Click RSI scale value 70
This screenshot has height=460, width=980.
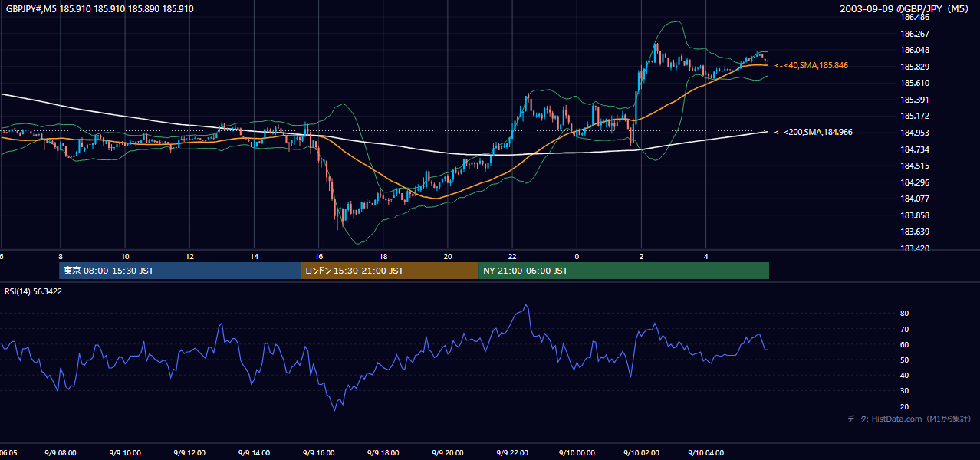(x=904, y=329)
